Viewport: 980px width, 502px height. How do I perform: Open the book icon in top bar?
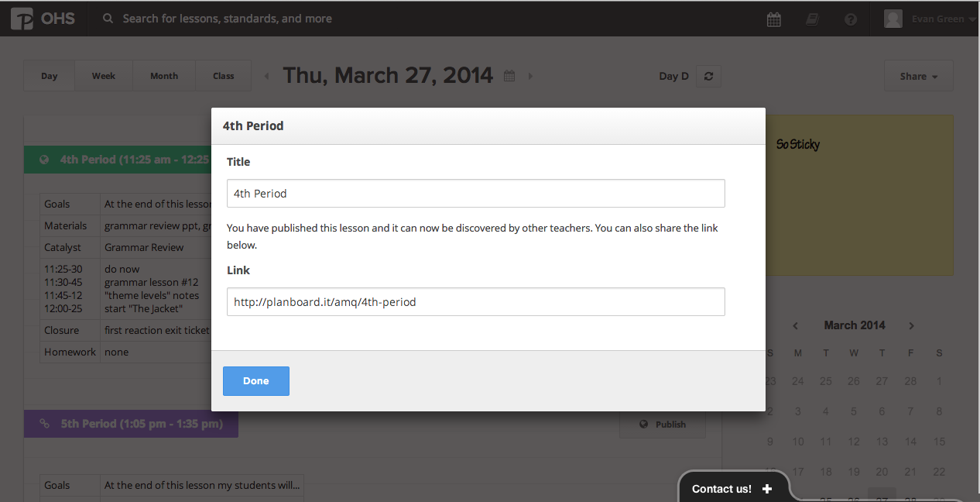coord(812,19)
